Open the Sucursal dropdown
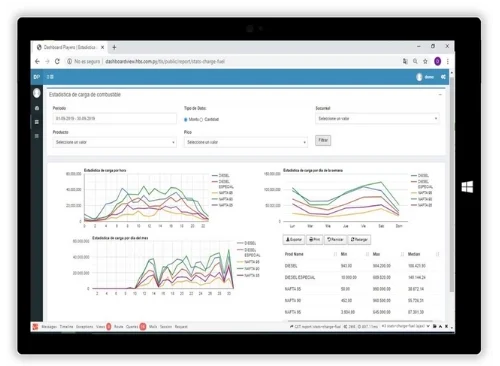This screenshot has width=500, height=366. 377,119
